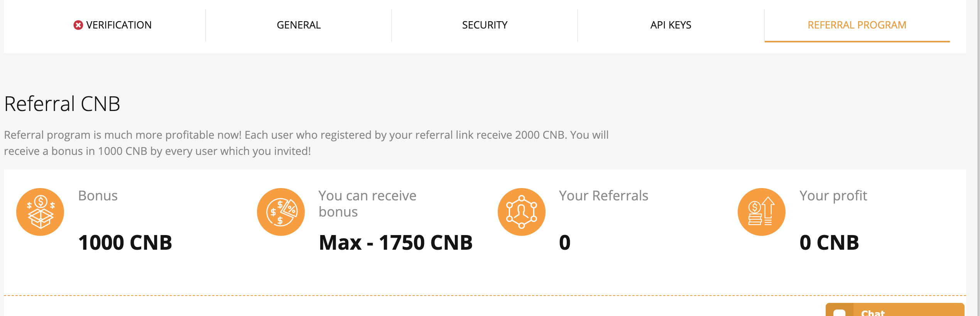
Task: Click the Max - 1750 CNB value
Action: 395,243
